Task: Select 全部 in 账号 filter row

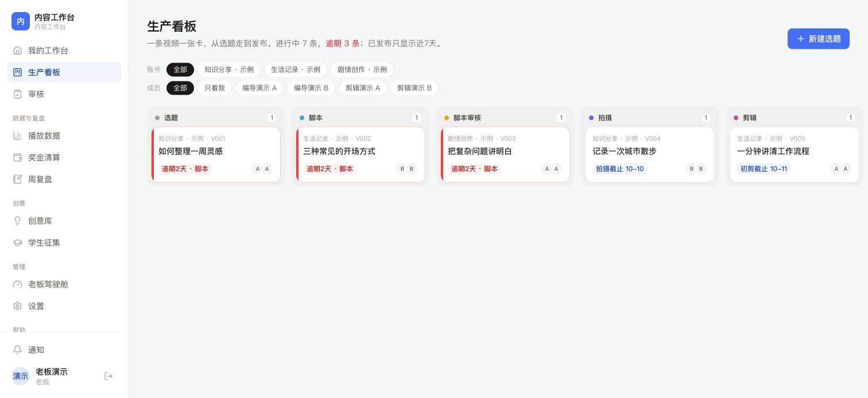Action: pyautogui.click(x=180, y=69)
